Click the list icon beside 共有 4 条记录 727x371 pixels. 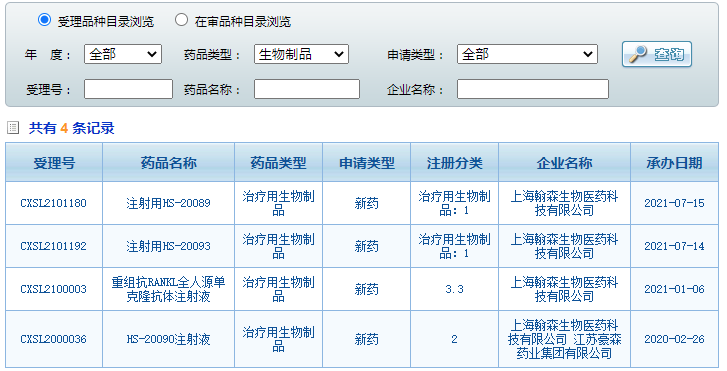click(x=13, y=128)
